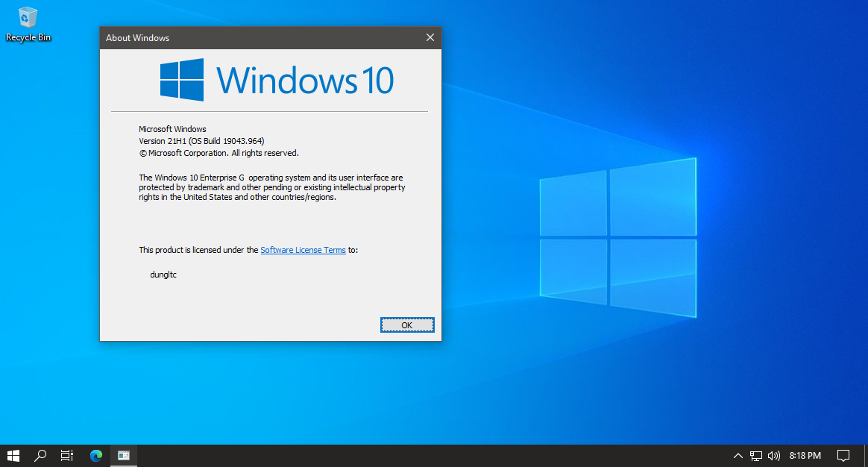Open the Recycle Bin desktop icon
This screenshot has width=868, height=467.
click(28, 25)
